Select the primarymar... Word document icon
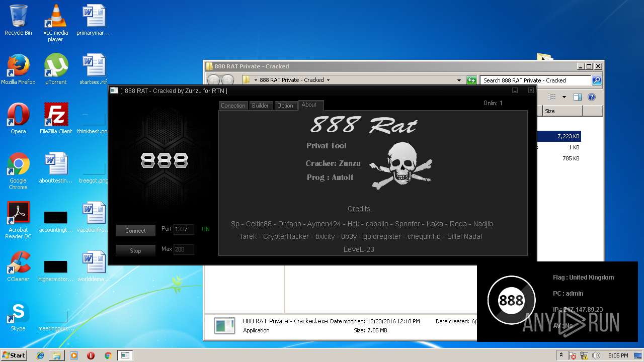 point(93,20)
